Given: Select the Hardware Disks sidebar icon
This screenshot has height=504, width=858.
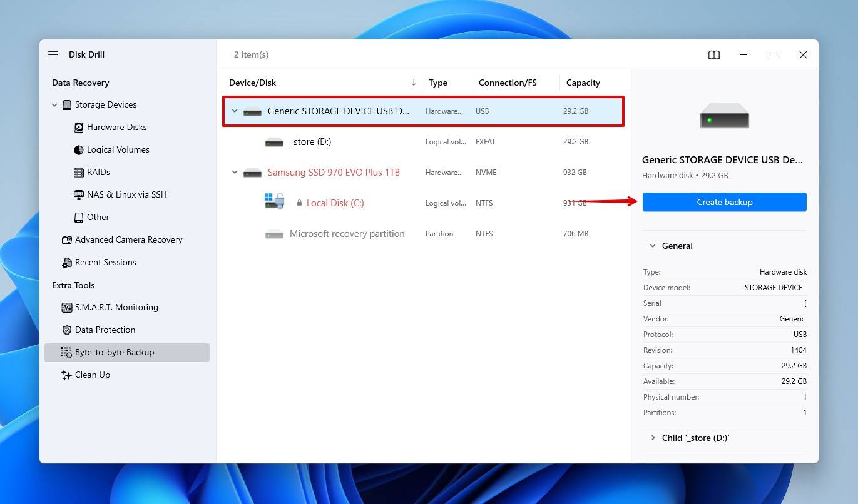Looking at the screenshot, I should click(x=79, y=128).
